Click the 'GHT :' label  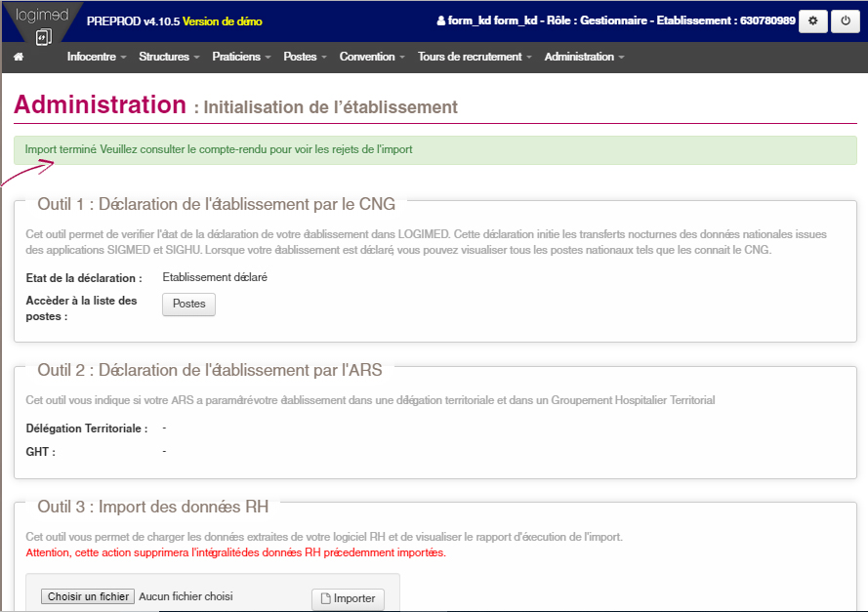click(40, 452)
